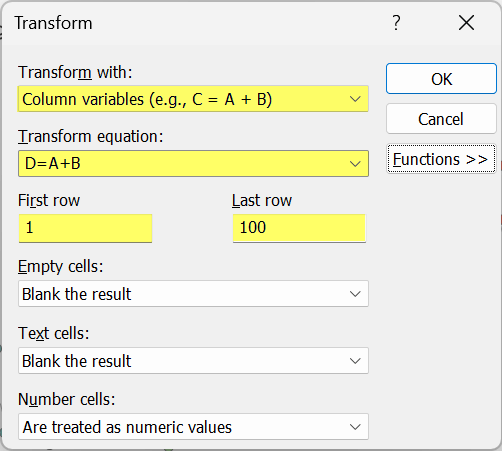Close the Transform dialog
Viewport: 502px width, 451px height.
466,23
